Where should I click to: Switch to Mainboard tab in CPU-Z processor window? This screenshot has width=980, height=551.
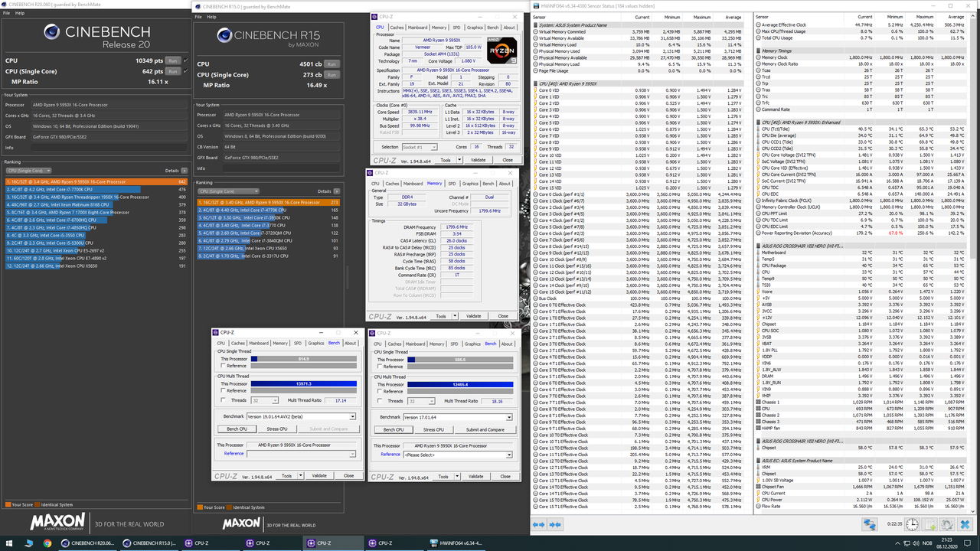point(417,28)
